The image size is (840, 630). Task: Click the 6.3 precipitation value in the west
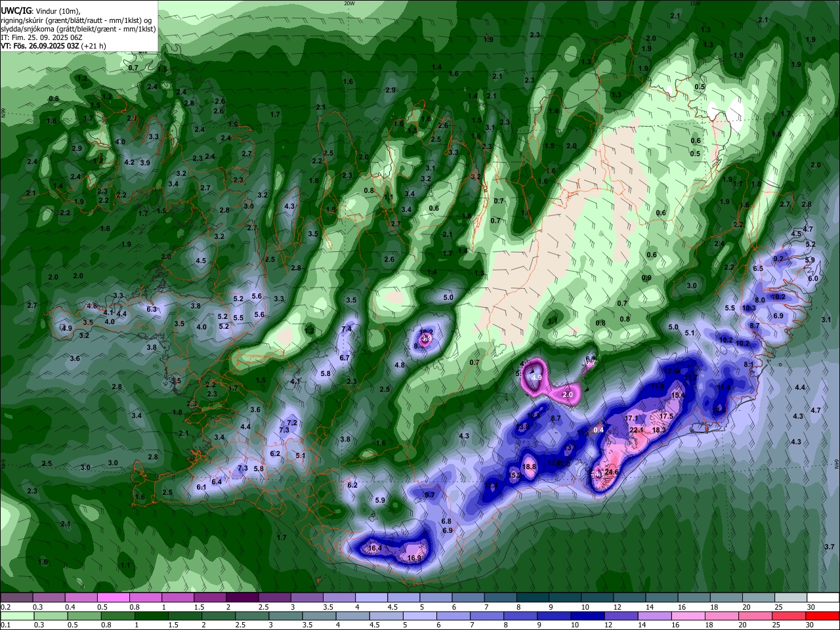152,309
